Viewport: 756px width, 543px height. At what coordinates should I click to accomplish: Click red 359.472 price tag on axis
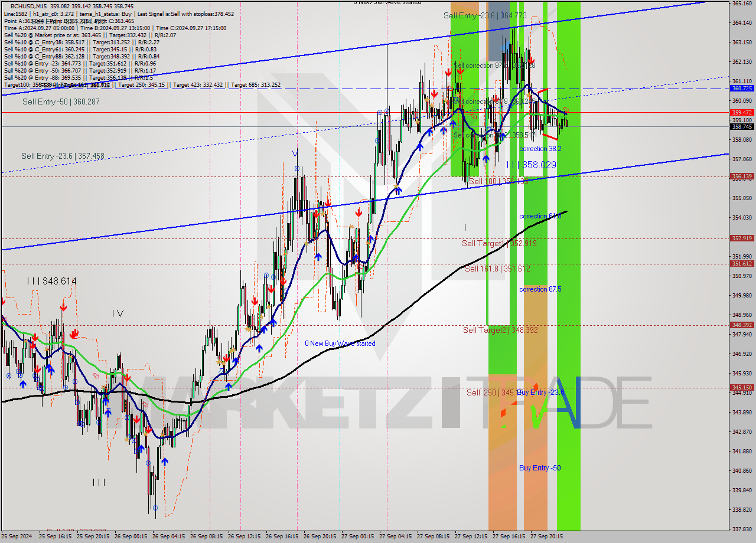point(742,112)
